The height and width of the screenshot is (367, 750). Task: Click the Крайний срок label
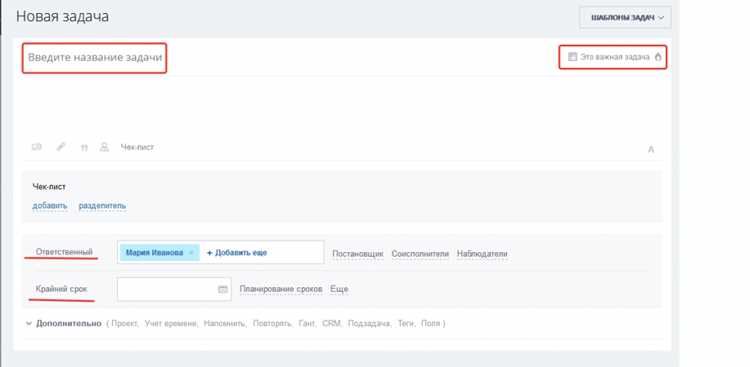tap(61, 289)
